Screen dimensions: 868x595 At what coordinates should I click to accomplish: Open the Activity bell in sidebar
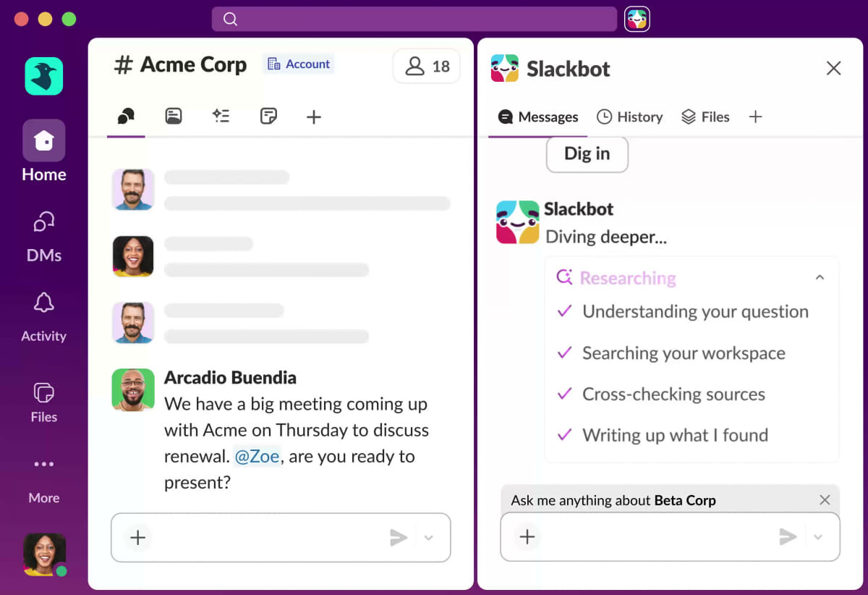point(44,316)
